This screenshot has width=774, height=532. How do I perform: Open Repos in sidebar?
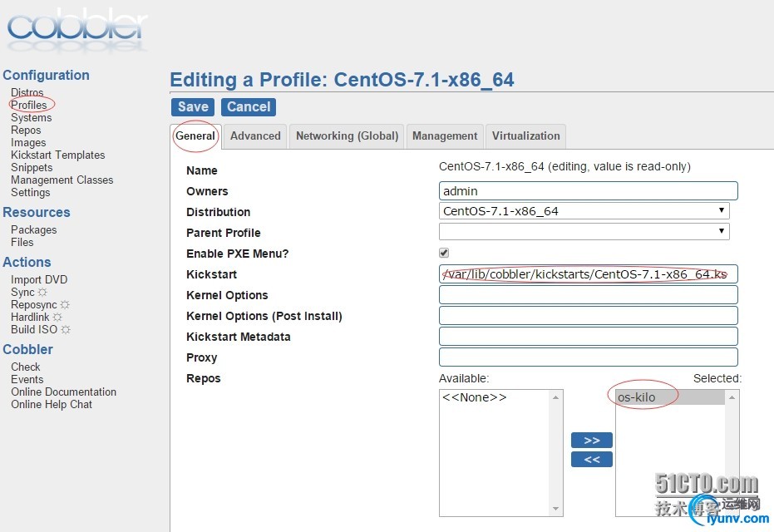coord(26,130)
